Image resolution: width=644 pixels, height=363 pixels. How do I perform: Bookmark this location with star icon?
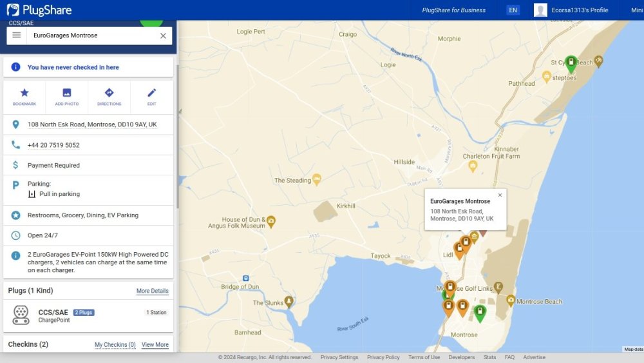24,93
